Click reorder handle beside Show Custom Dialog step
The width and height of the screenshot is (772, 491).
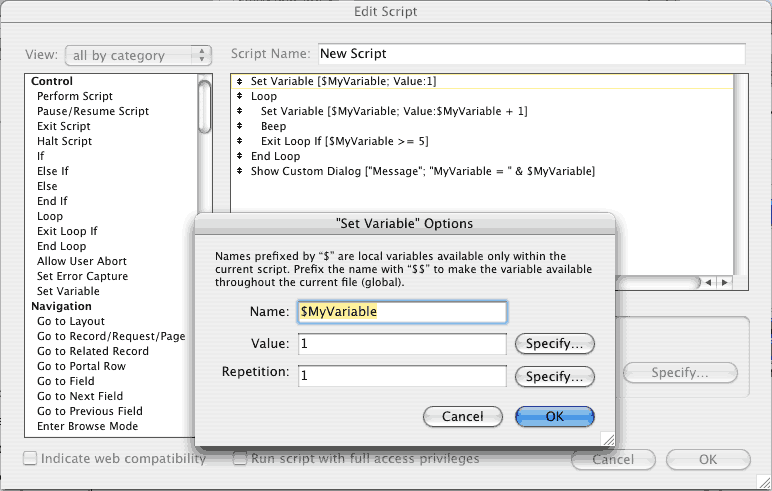tap(239, 171)
